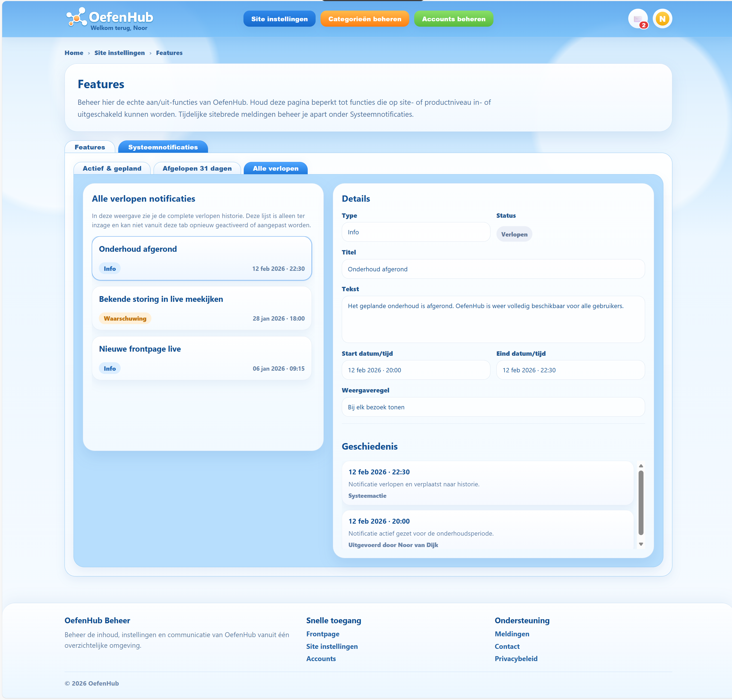732x700 pixels.
Task: Open the Accounts footer link
Action: tap(321, 659)
